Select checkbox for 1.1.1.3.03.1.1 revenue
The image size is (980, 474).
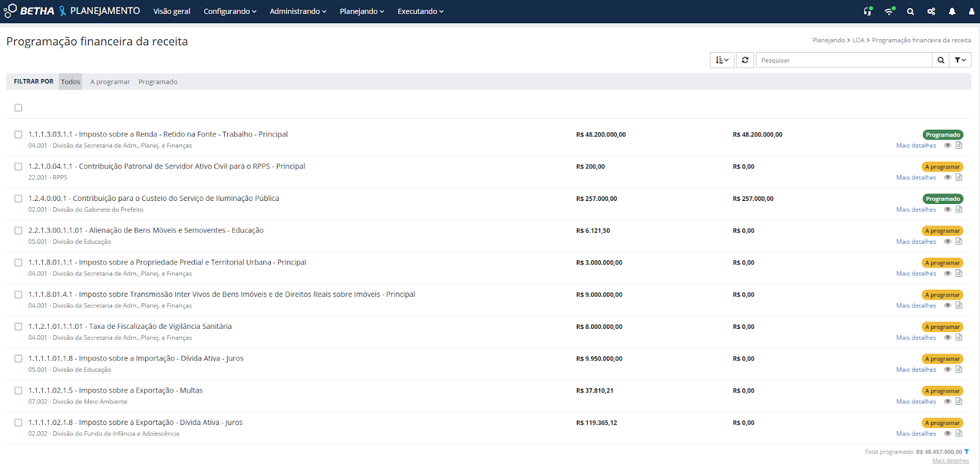tap(18, 134)
